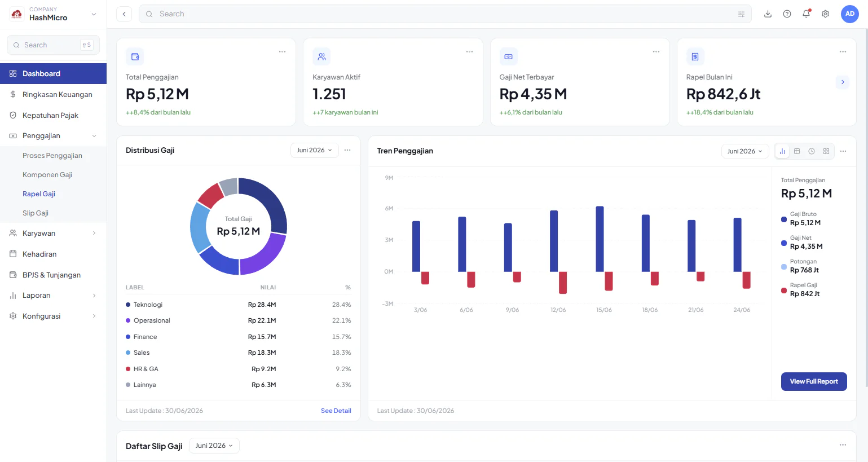
Task: Click the tallest blue bar at 15/06
Action: (600, 239)
